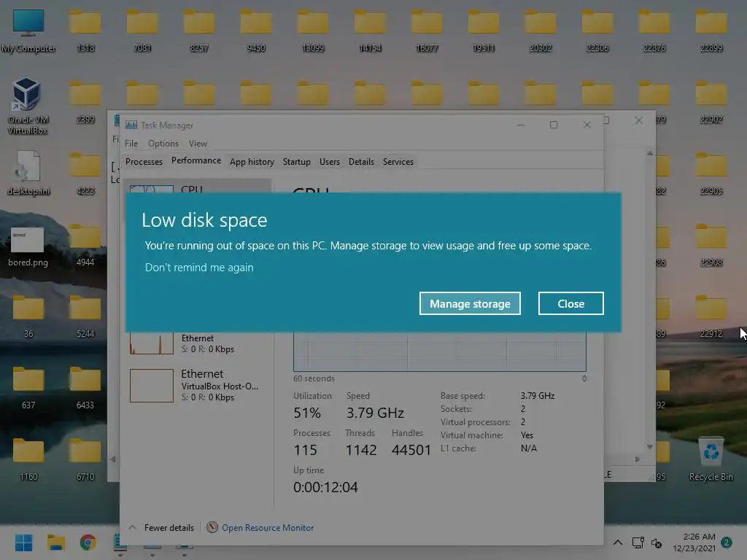This screenshot has height=560, width=747.
Task: Select folder named 13099
Action: (x=313, y=31)
